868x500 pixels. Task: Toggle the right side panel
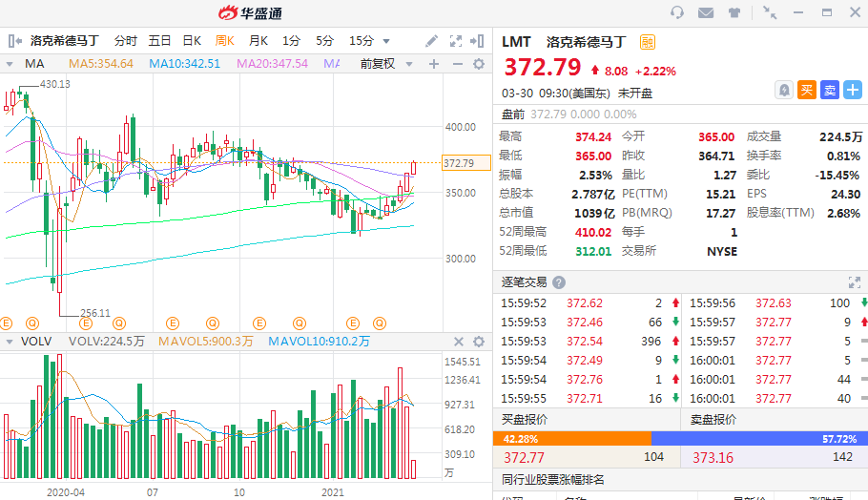pos(479,41)
